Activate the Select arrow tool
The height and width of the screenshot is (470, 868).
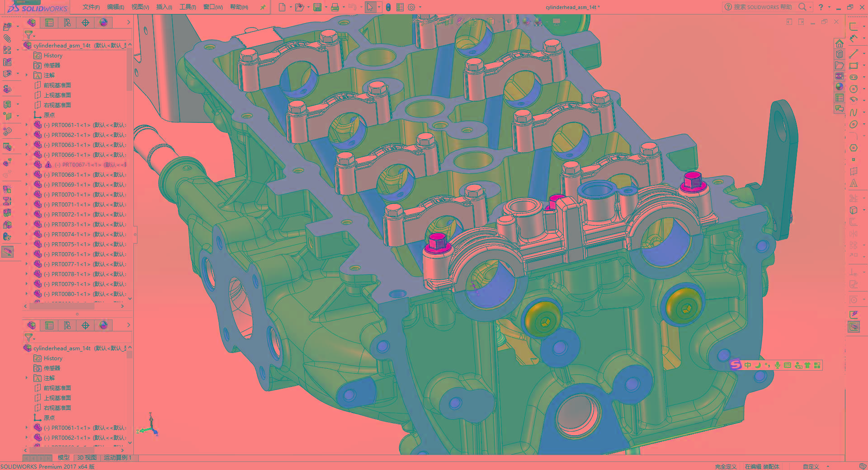coord(370,7)
